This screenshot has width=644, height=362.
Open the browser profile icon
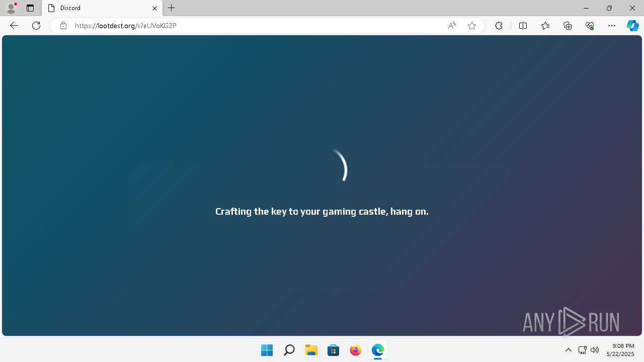click(11, 8)
